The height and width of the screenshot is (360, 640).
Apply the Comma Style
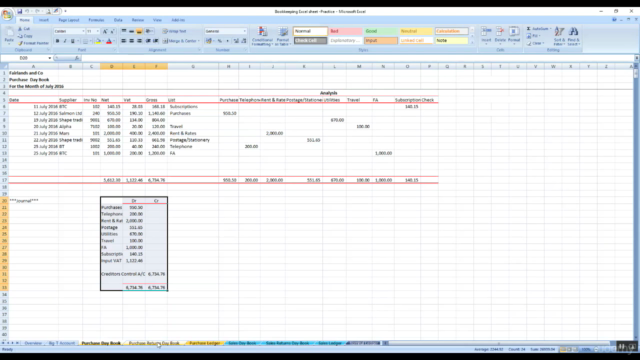click(x=227, y=41)
